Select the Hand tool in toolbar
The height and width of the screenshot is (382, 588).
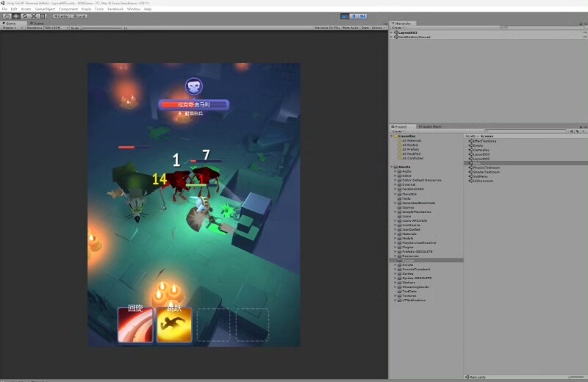tap(7, 15)
